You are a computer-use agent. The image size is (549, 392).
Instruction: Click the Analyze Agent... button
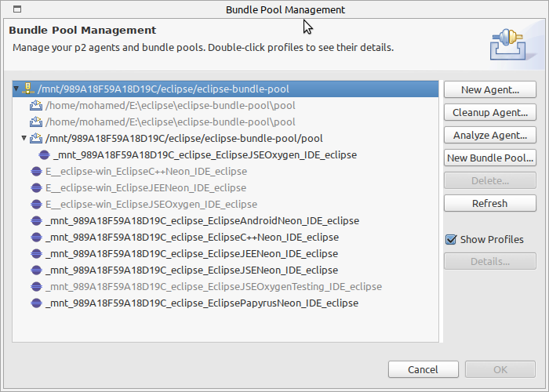490,135
